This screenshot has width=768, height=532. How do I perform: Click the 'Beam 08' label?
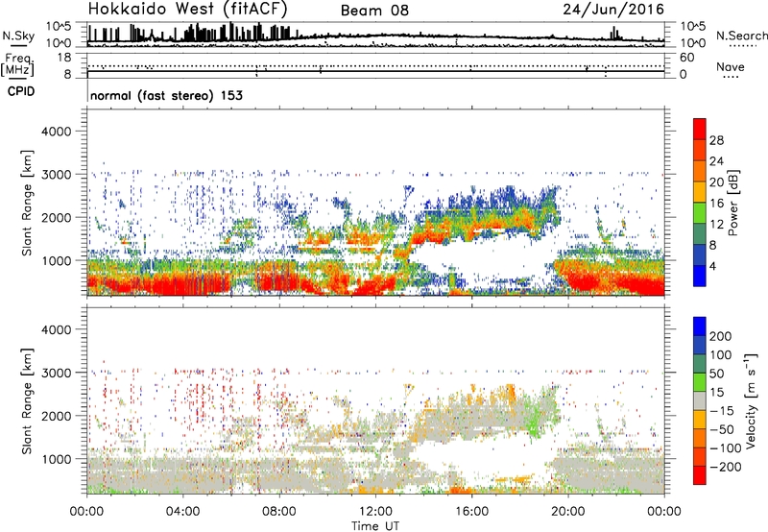(x=374, y=11)
